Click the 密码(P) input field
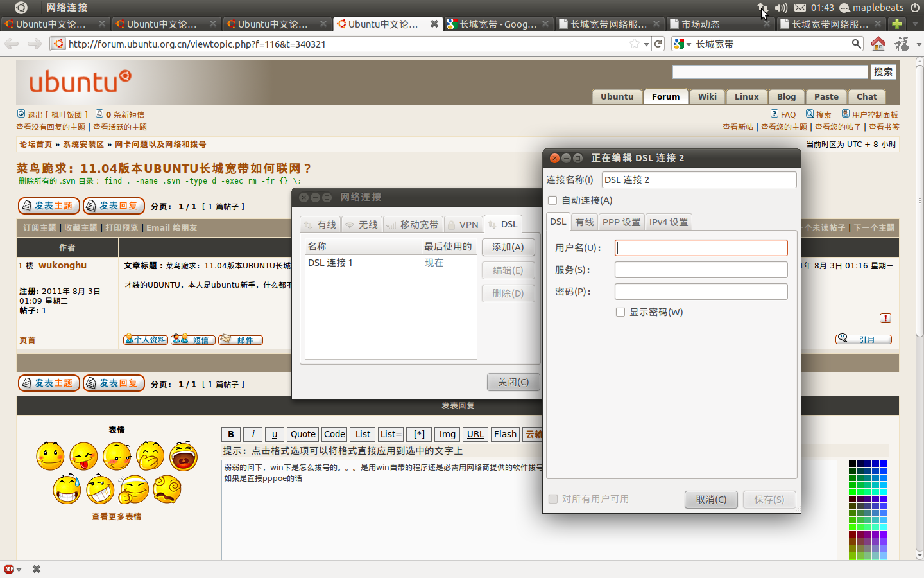The width and height of the screenshot is (924, 578). 701,292
